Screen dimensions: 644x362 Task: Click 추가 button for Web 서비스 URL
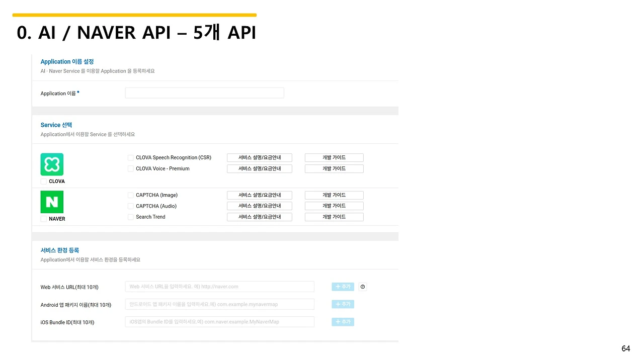pos(343,287)
